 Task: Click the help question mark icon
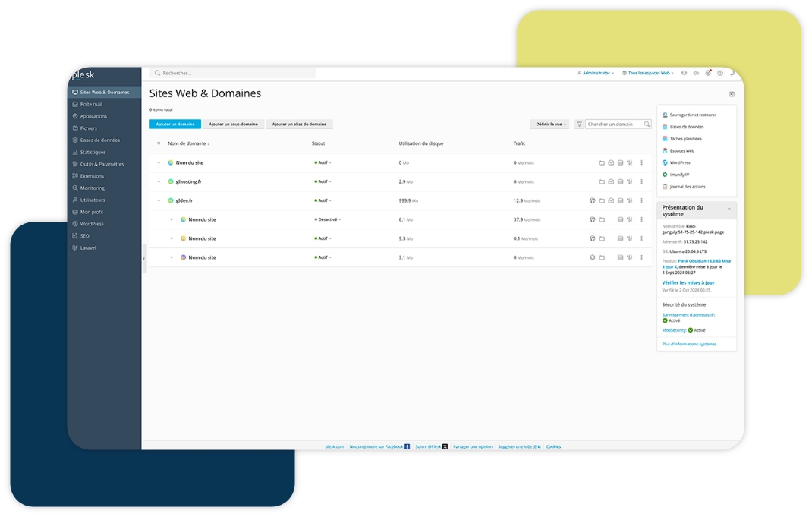click(720, 73)
